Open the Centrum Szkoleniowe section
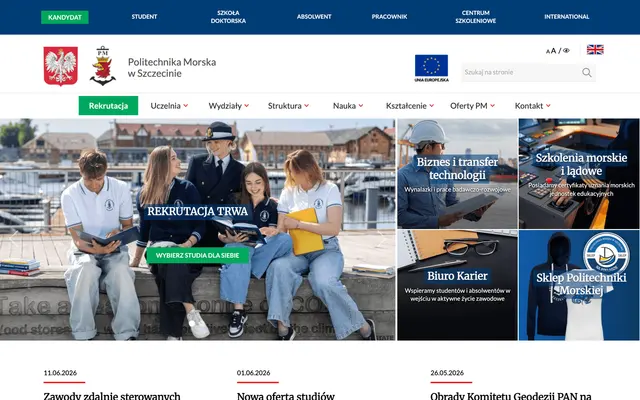The width and height of the screenshot is (640, 400). 476,17
